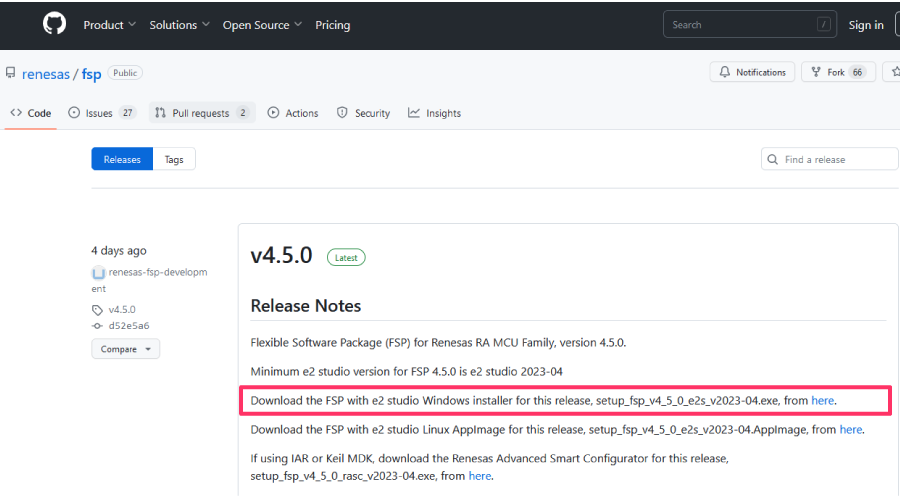Click the Pull requests count badge 2
The width and height of the screenshot is (900, 500).
tap(243, 113)
